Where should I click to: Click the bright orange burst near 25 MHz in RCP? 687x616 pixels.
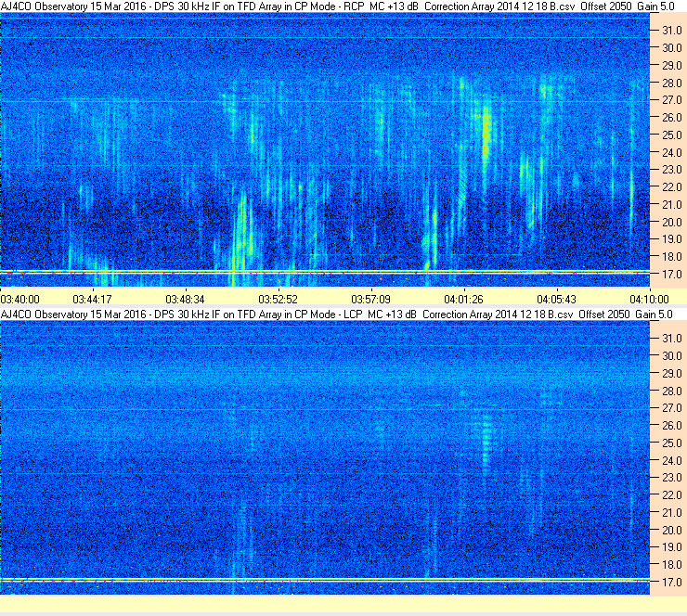486,134
